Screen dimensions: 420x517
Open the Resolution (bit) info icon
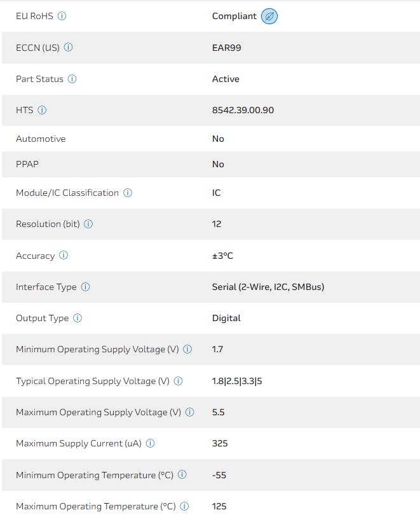88,224
